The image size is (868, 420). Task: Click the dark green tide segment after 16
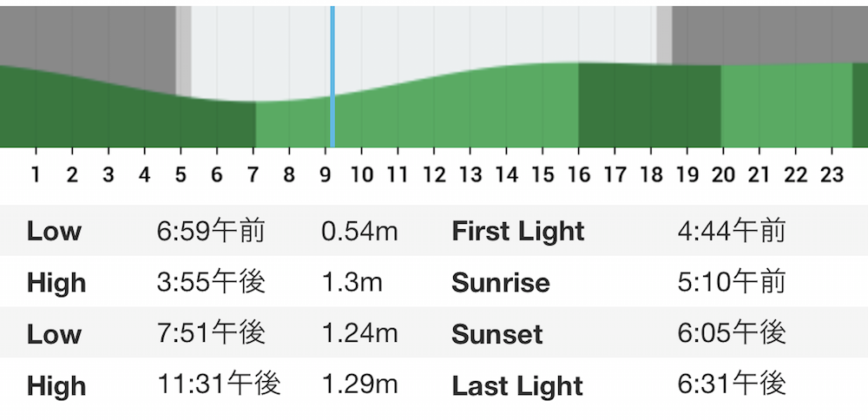point(649,105)
